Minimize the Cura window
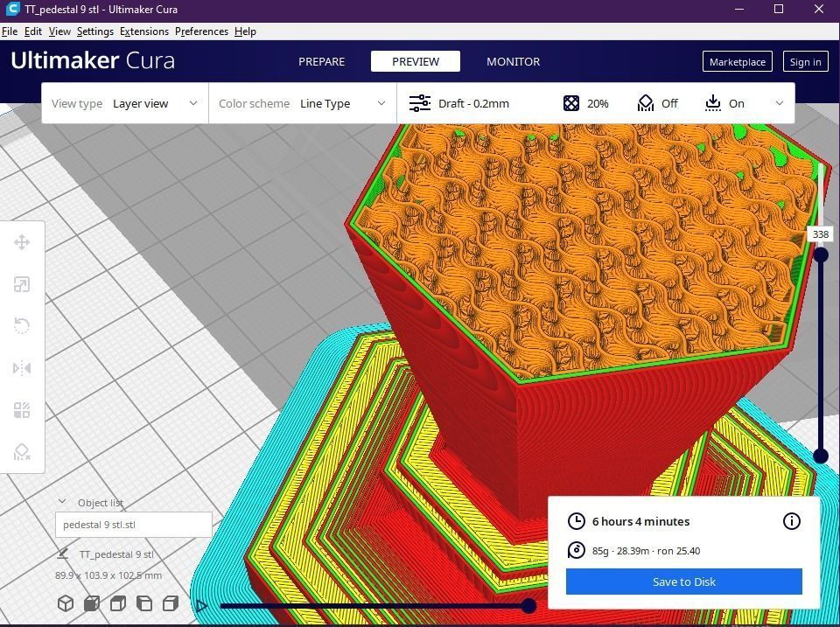 pyautogui.click(x=740, y=9)
